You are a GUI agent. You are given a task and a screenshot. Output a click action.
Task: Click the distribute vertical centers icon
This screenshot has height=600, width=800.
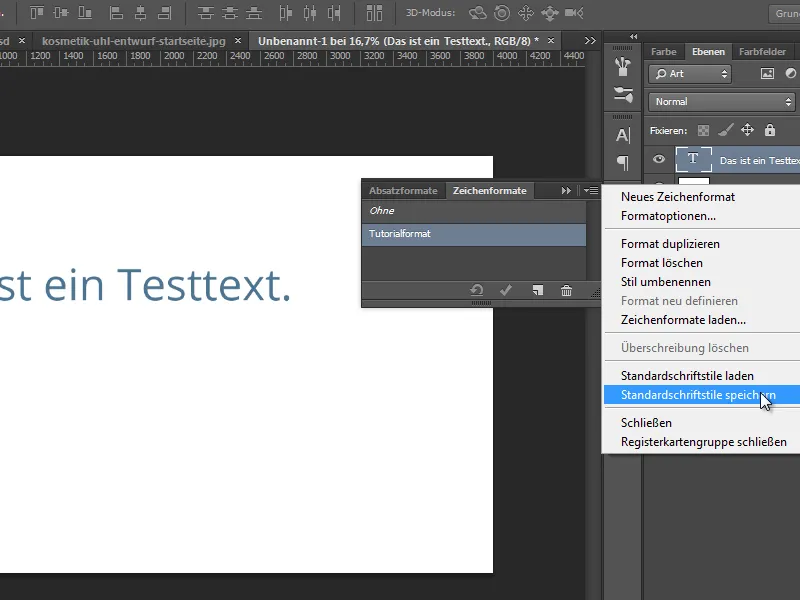click(x=230, y=13)
